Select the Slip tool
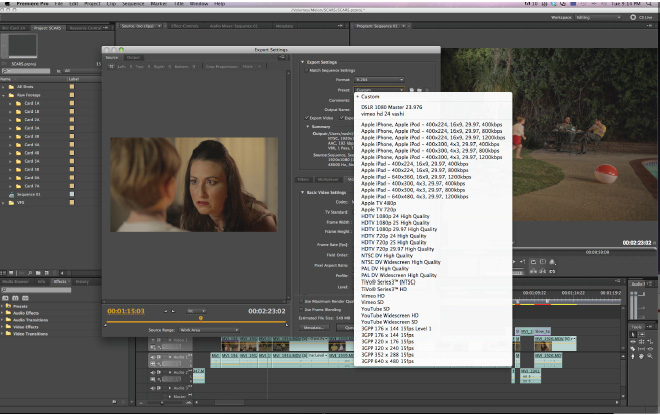The width and height of the screenshot is (660, 415). pyautogui.click(x=641, y=349)
